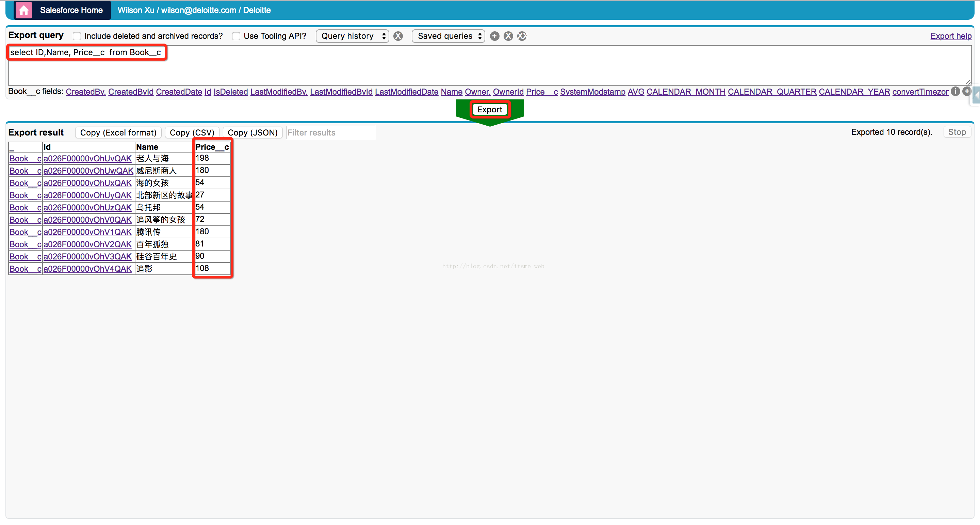The image size is (980, 525).
Task: Open the Query history dropdown
Action: [352, 36]
